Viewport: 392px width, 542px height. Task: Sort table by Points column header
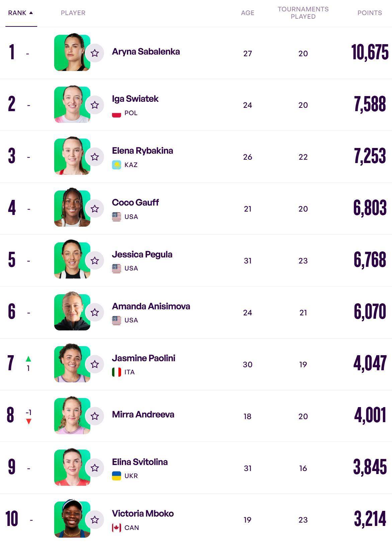(x=369, y=13)
